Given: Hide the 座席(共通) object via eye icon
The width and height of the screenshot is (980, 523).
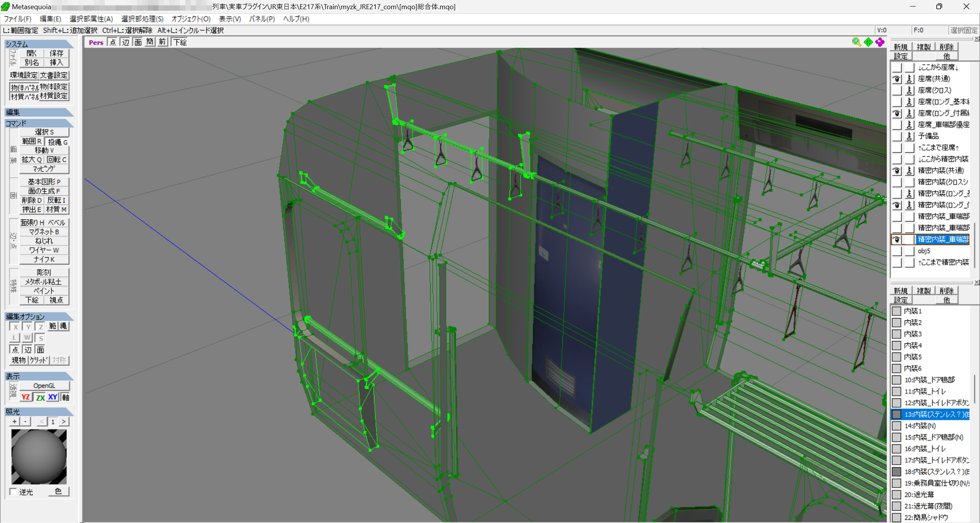Looking at the screenshot, I should tap(897, 79).
